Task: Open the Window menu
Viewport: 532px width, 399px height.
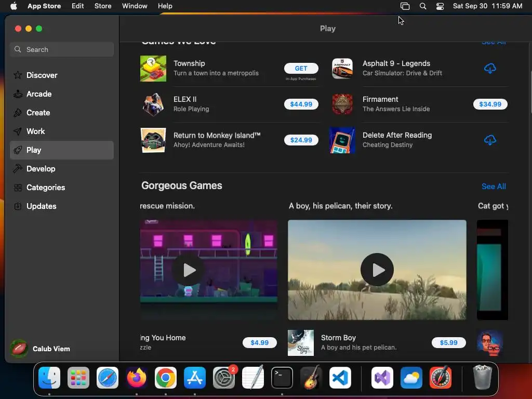Action: (x=135, y=6)
